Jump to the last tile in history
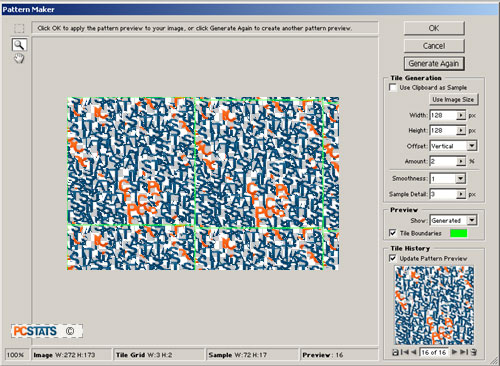500x366 pixels. (x=464, y=352)
